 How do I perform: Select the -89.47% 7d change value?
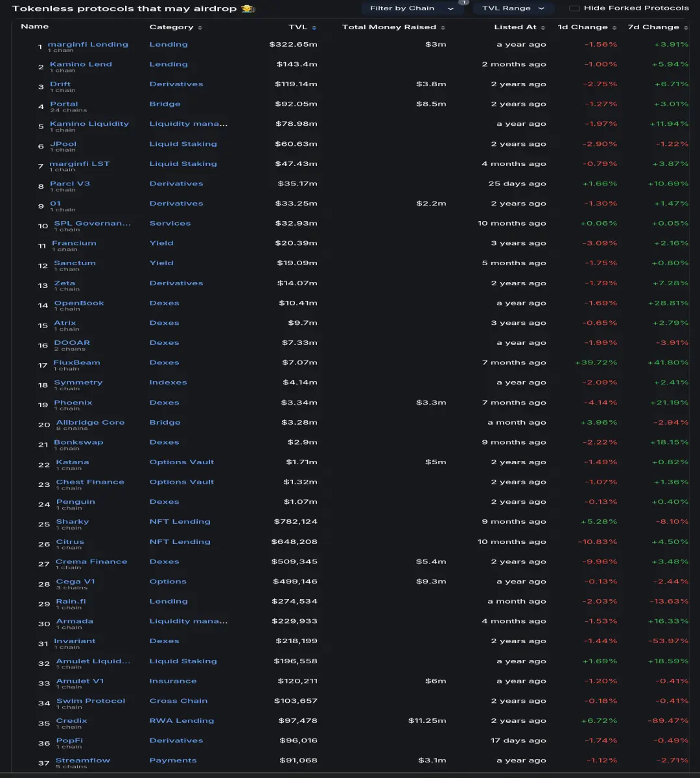[x=668, y=720]
